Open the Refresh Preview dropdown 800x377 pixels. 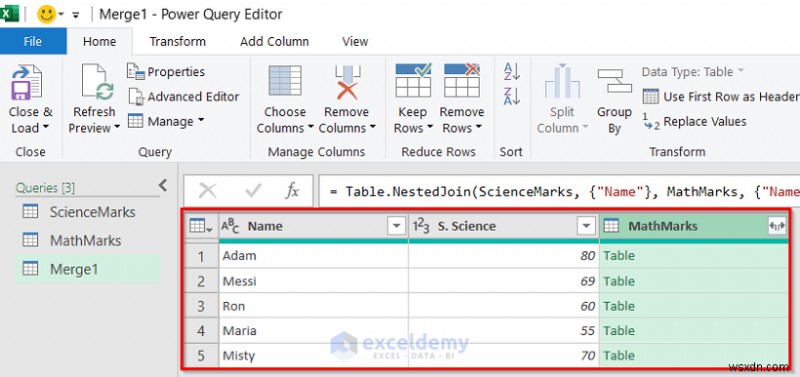point(117,127)
